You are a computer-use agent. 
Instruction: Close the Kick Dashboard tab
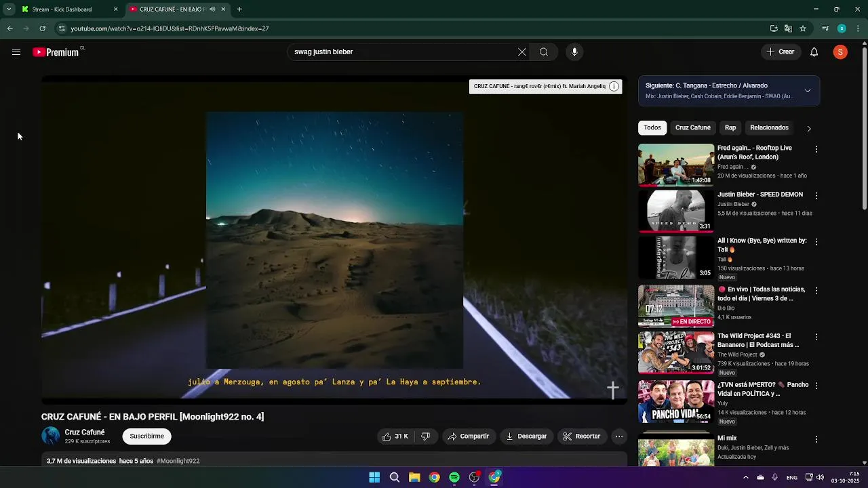[x=115, y=9]
